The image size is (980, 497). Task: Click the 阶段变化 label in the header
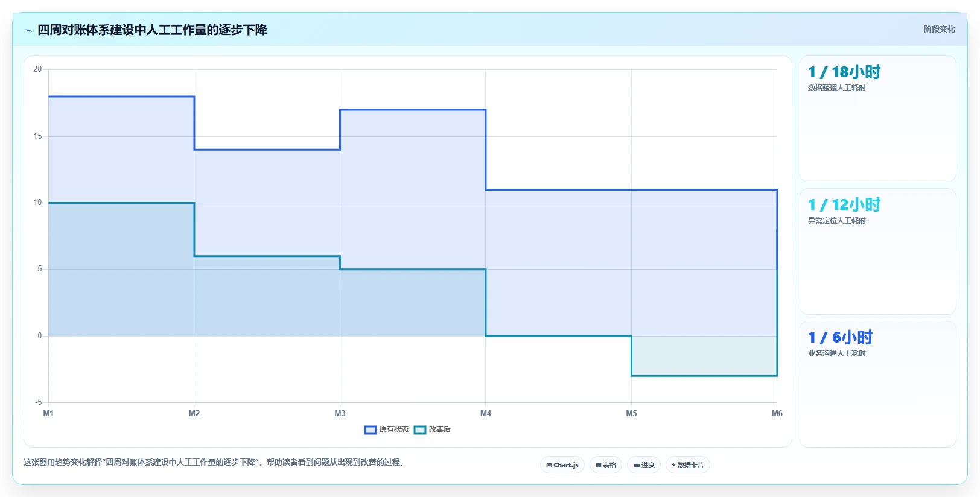(x=939, y=29)
